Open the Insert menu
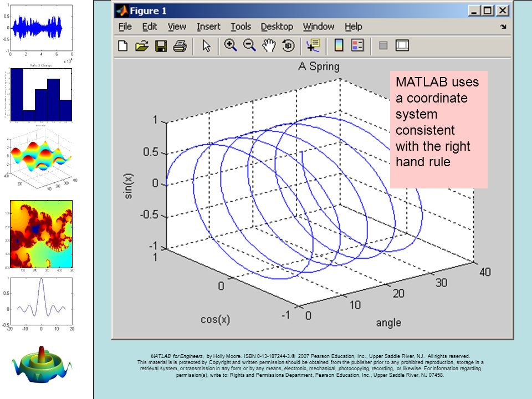 tap(208, 27)
